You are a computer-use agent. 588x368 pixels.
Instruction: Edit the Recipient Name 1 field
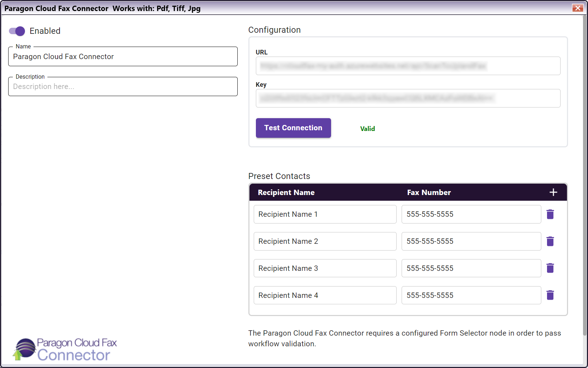[325, 214]
